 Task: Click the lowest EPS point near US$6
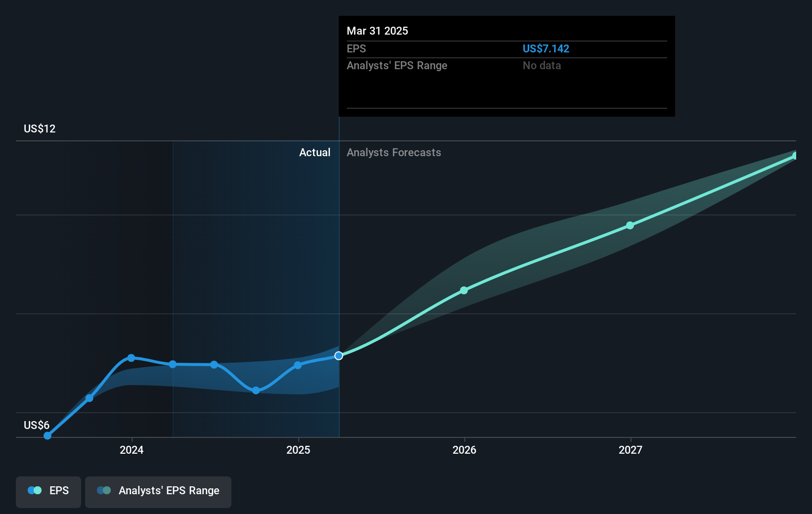click(x=47, y=435)
